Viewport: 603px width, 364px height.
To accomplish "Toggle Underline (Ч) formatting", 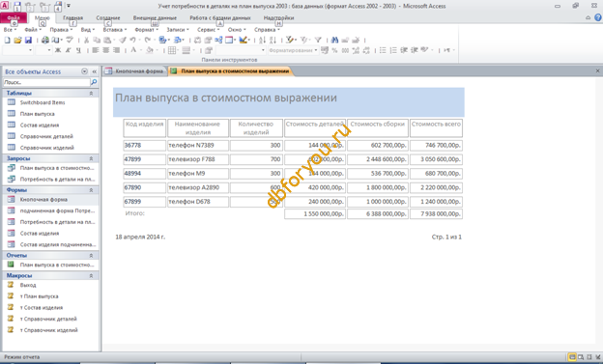I will click(78, 50).
